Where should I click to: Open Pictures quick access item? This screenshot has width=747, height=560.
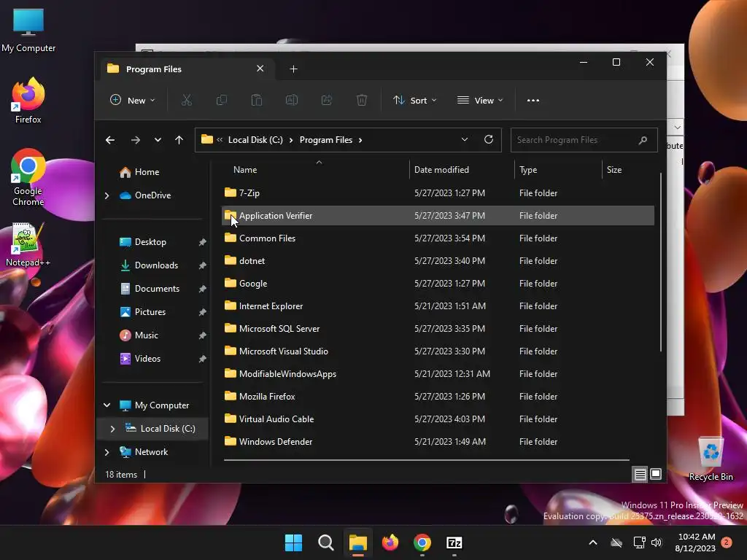(x=142, y=312)
